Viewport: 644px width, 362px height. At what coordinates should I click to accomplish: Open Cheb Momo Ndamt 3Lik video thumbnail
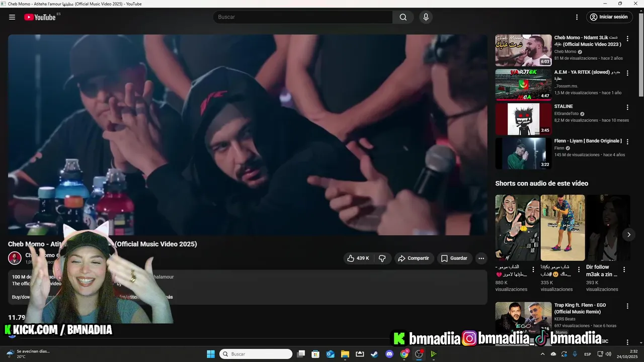click(x=523, y=50)
